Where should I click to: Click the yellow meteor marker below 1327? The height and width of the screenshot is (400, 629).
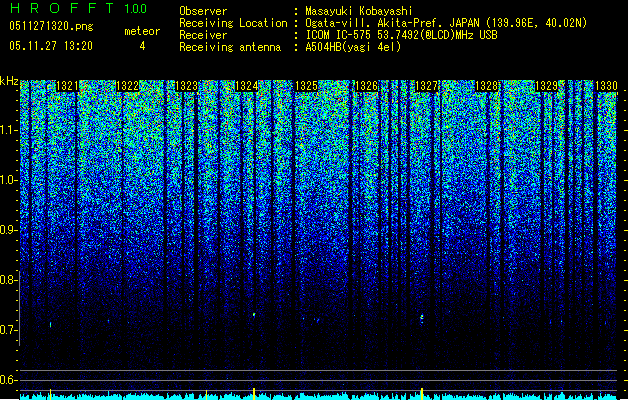click(x=422, y=394)
